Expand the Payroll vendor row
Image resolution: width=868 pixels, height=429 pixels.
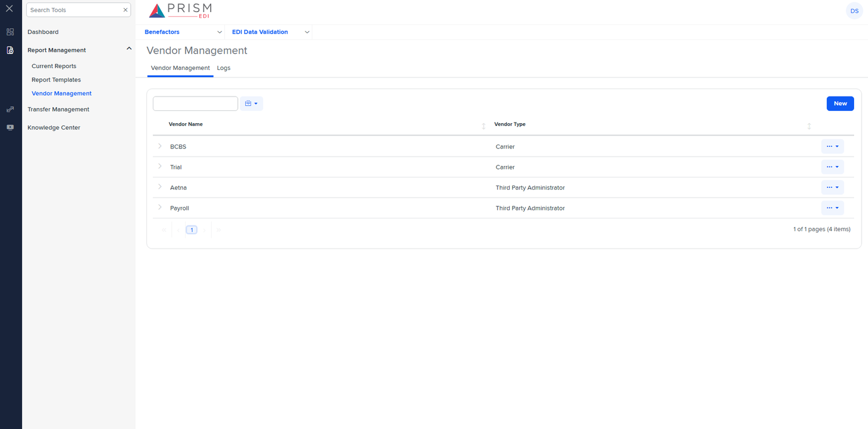coord(160,207)
